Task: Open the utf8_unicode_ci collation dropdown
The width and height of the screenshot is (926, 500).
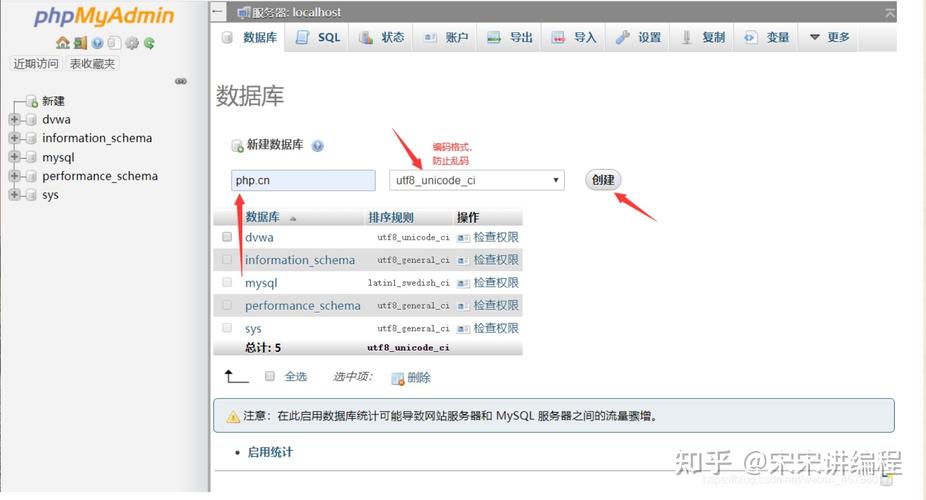Action: [477, 180]
